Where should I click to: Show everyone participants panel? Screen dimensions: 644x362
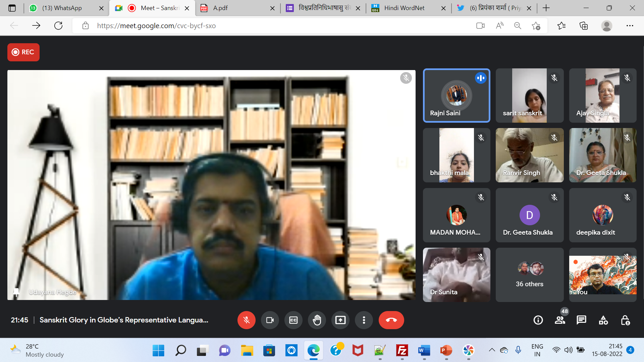560,320
